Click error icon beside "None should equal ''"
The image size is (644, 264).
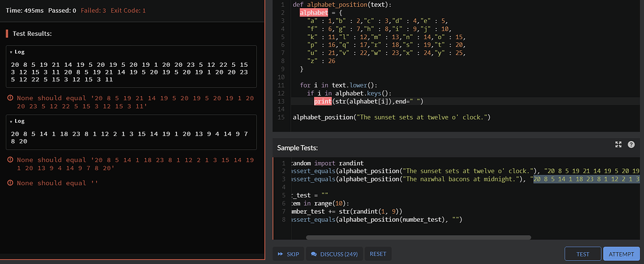click(9, 183)
